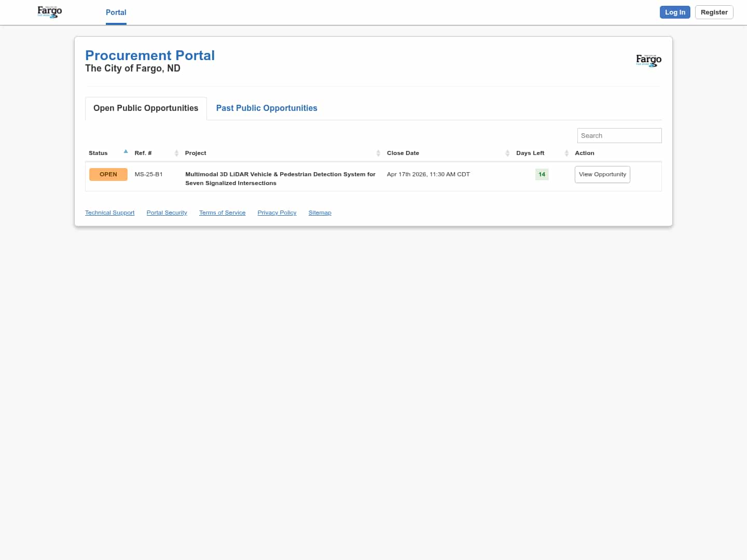Sort by Days Left column arrows
This screenshot has height=560, width=747.
[x=566, y=153]
